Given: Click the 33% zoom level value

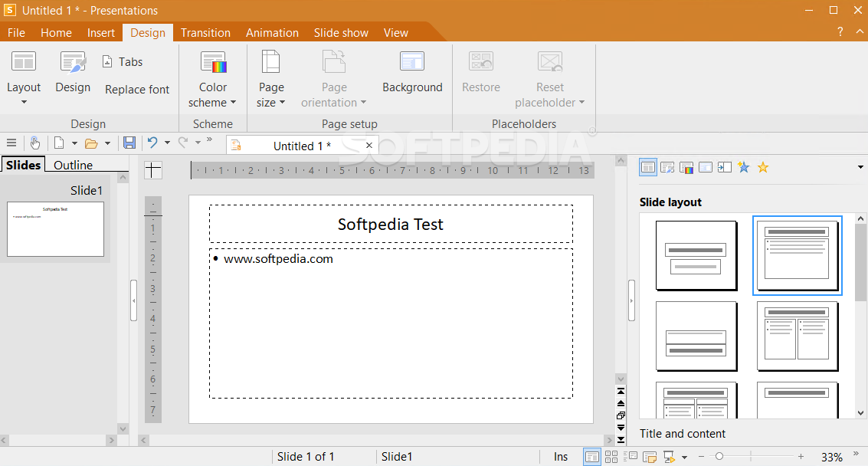Looking at the screenshot, I should tap(831, 457).
